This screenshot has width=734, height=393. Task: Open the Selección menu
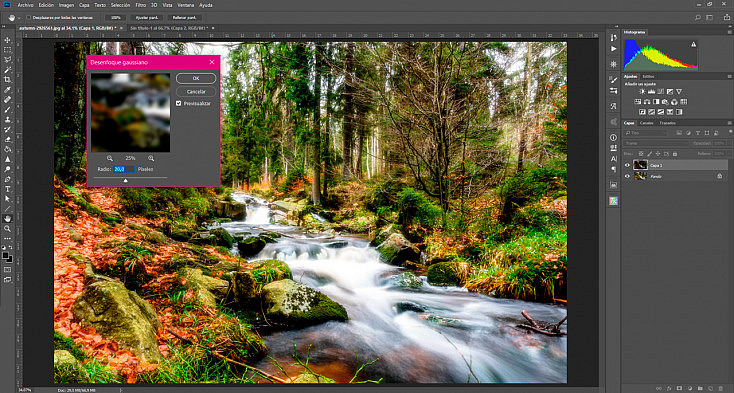(120, 5)
